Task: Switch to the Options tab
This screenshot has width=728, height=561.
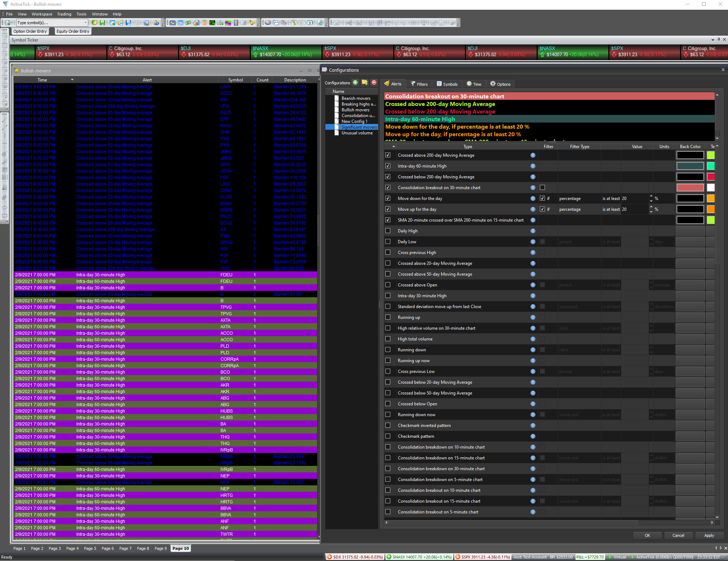Action: [x=500, y=84]
